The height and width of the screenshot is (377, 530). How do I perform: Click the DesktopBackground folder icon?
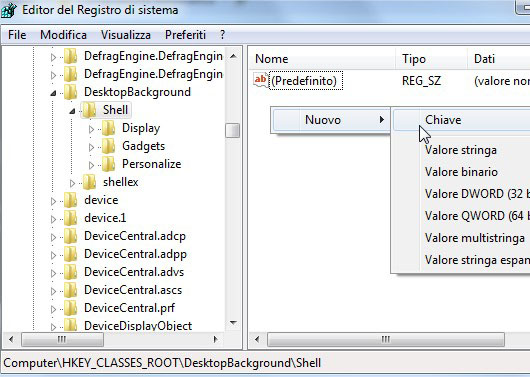click(71, 92)
